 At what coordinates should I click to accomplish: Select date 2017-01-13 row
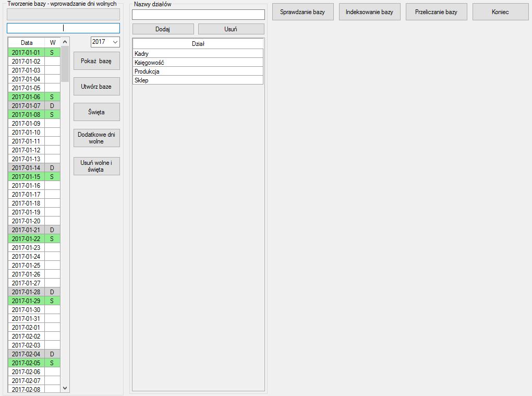point(34,159)
